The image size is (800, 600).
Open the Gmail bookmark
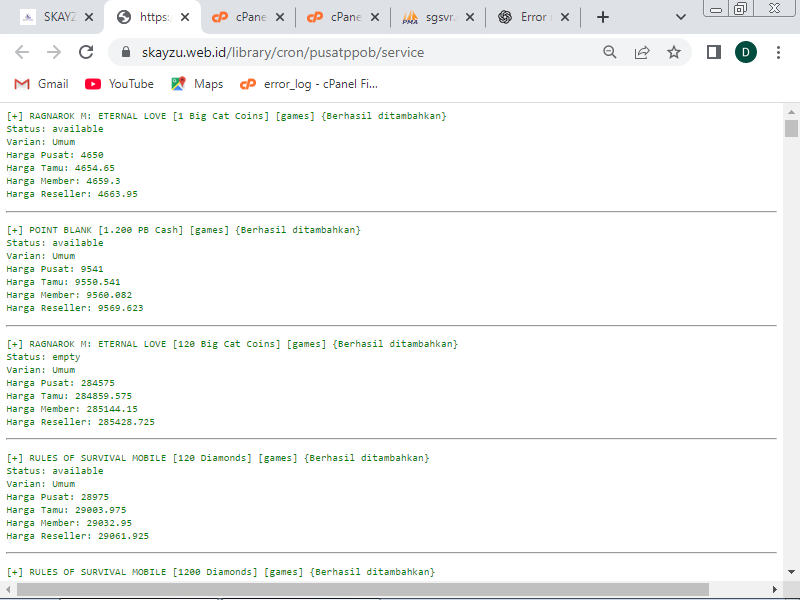pyautogui.click(x=41, y=84)
